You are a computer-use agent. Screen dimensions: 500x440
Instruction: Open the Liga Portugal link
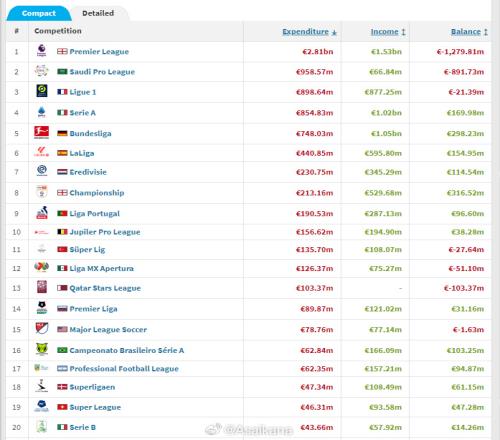(x=95, y=213)
